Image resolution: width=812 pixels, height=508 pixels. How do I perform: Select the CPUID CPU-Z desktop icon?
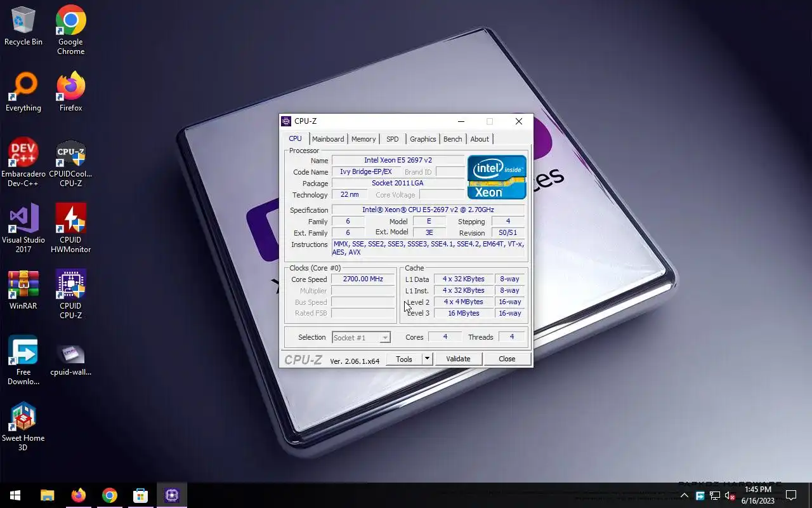(71, 295)
